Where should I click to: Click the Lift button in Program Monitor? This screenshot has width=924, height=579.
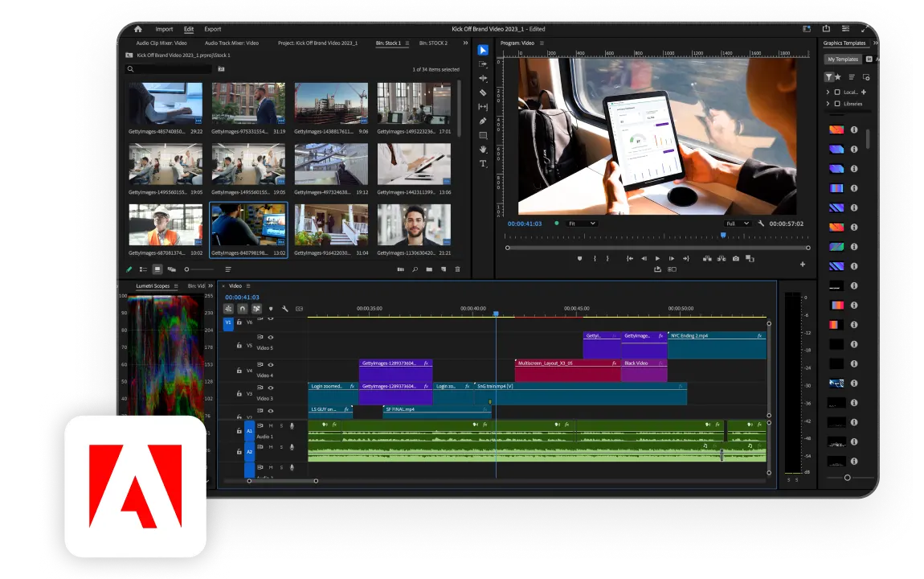(707, 258)
